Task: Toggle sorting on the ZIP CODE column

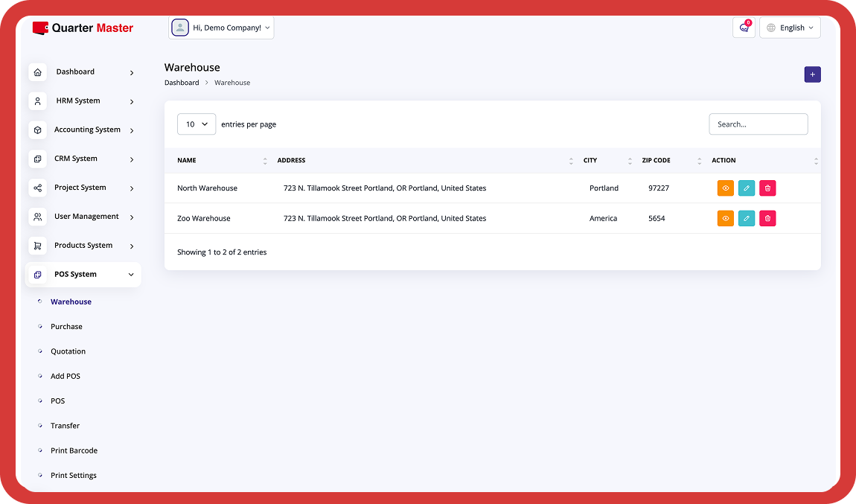Action: [x=698, y=160]
